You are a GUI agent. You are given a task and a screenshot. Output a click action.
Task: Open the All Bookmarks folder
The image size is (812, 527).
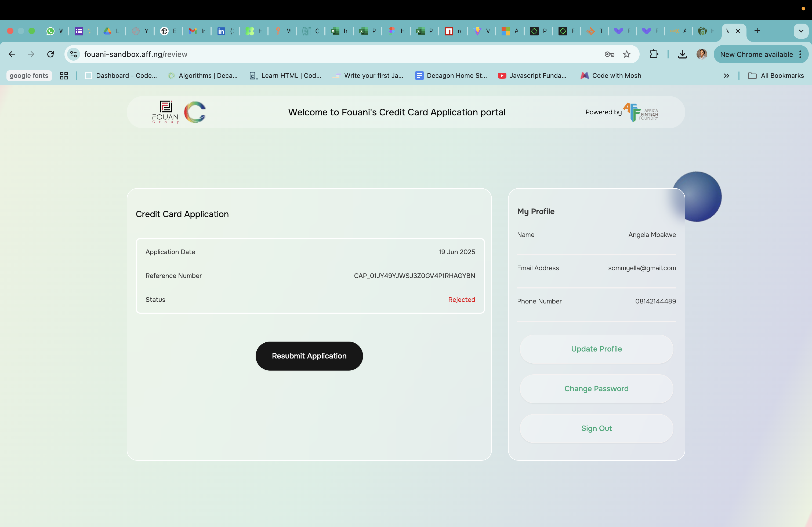point(776,76)
